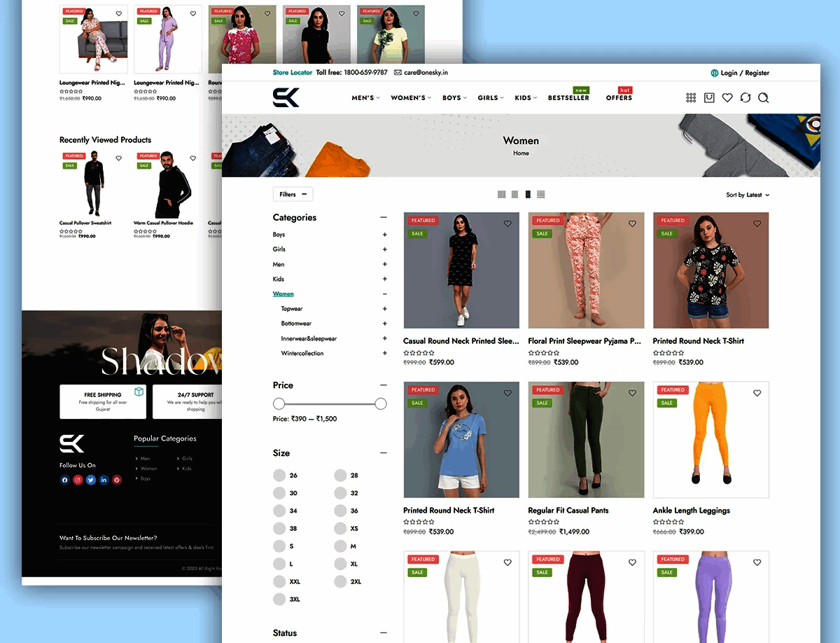Wishlist heart on the purple leggings product
The image size is (840, 643).
(x=757, y=562)
